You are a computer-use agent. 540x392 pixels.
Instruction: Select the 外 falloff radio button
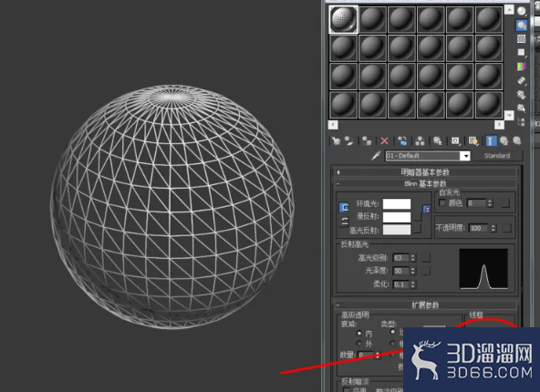(x=358, y=344)
